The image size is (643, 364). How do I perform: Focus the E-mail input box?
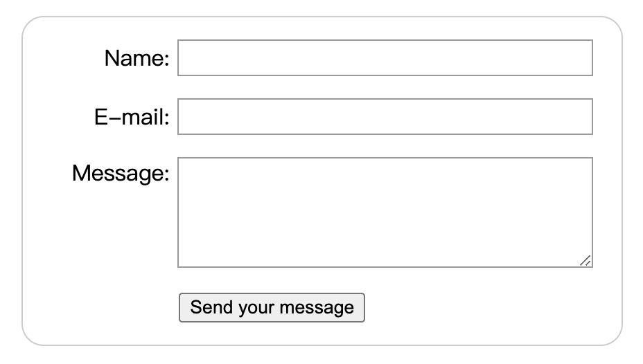[385, 116]
